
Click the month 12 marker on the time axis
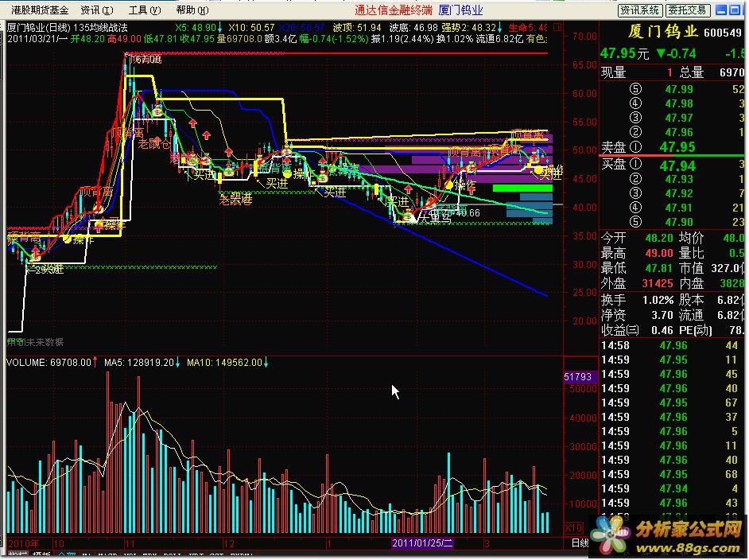point(229,544)
